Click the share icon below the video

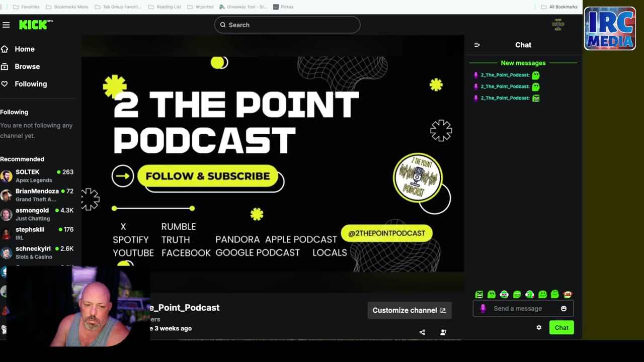422,332
